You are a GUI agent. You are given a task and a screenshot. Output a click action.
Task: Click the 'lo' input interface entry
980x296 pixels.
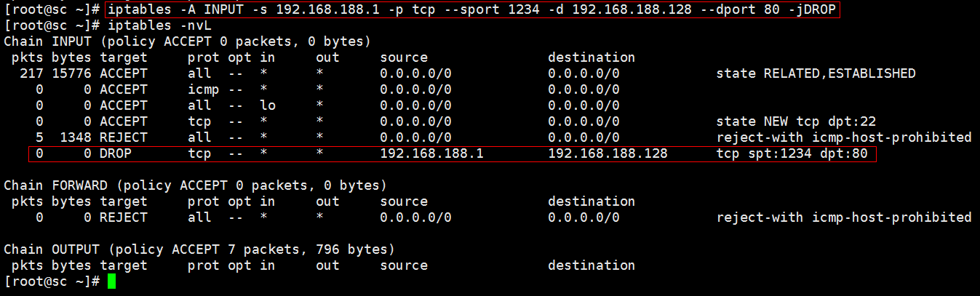(x=268, y=105)
